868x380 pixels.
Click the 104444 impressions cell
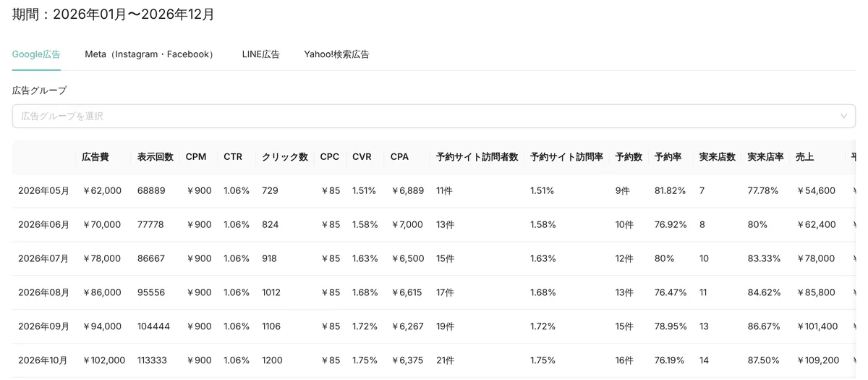[x=153, y=326]
